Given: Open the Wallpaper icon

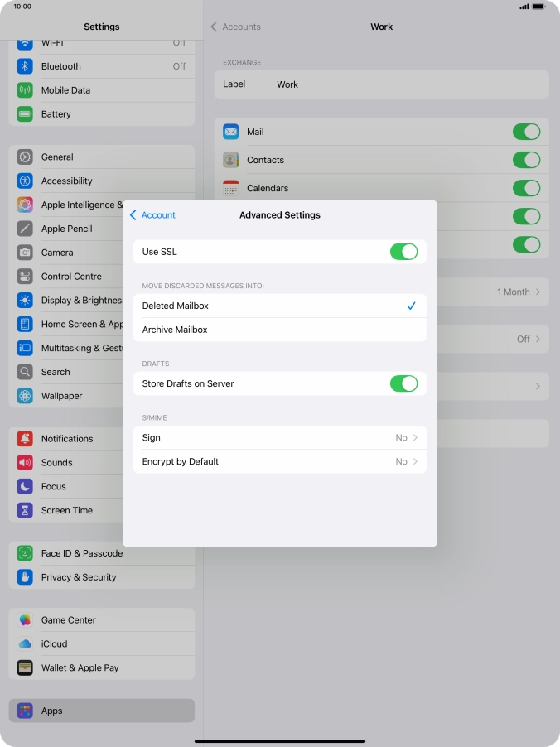Looking at the screenshot, I should (x=25, y=396).
